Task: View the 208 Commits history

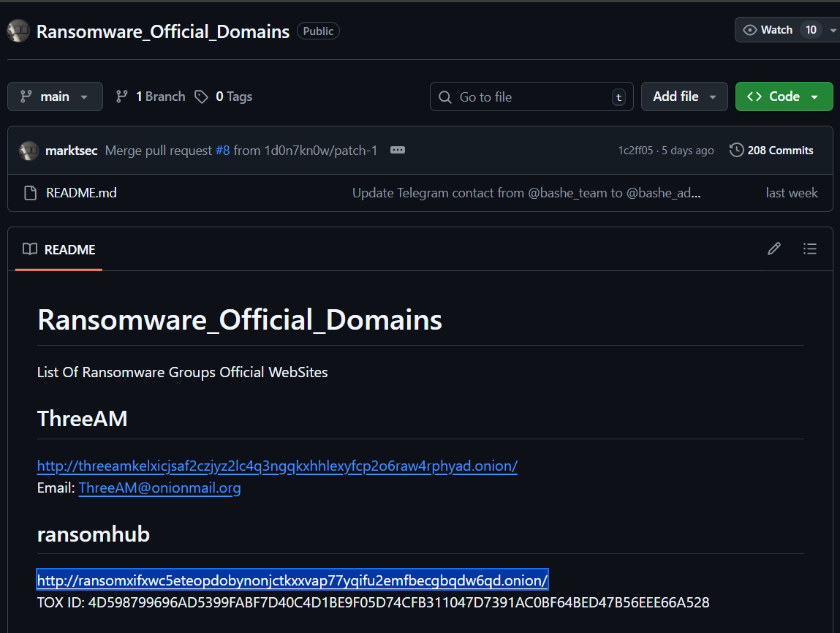Action: click(771, 151)
